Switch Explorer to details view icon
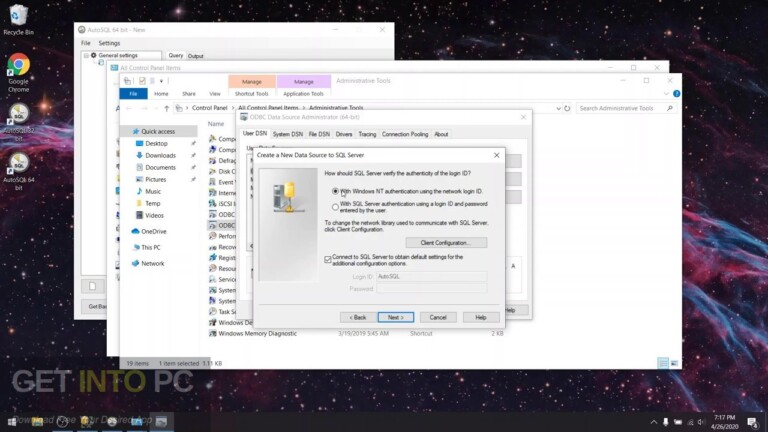 pyautogui.click(x=663, y=363)
